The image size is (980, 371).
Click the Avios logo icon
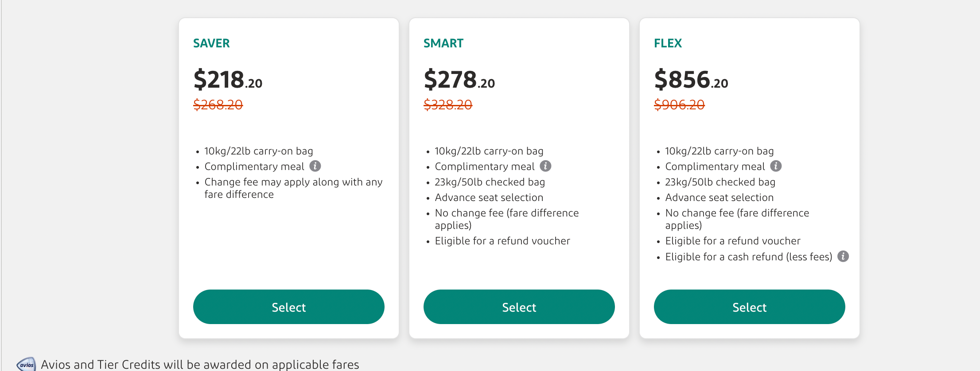point(26,364)
